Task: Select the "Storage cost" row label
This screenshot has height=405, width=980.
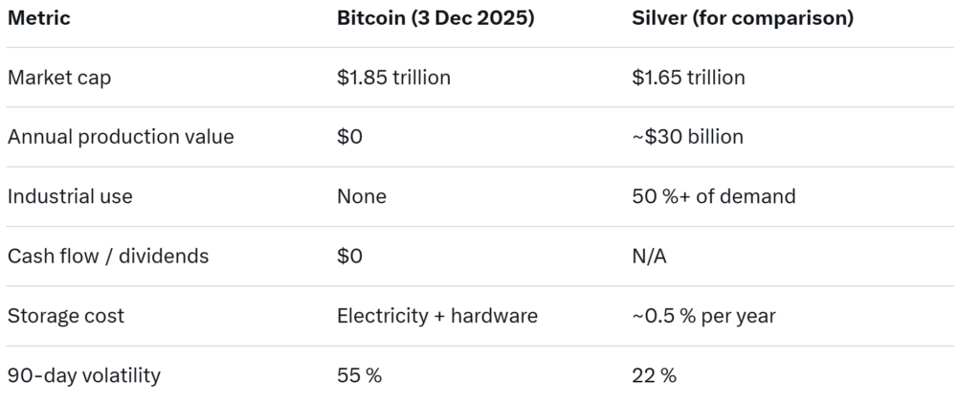Action: click(x=66, y=315)
